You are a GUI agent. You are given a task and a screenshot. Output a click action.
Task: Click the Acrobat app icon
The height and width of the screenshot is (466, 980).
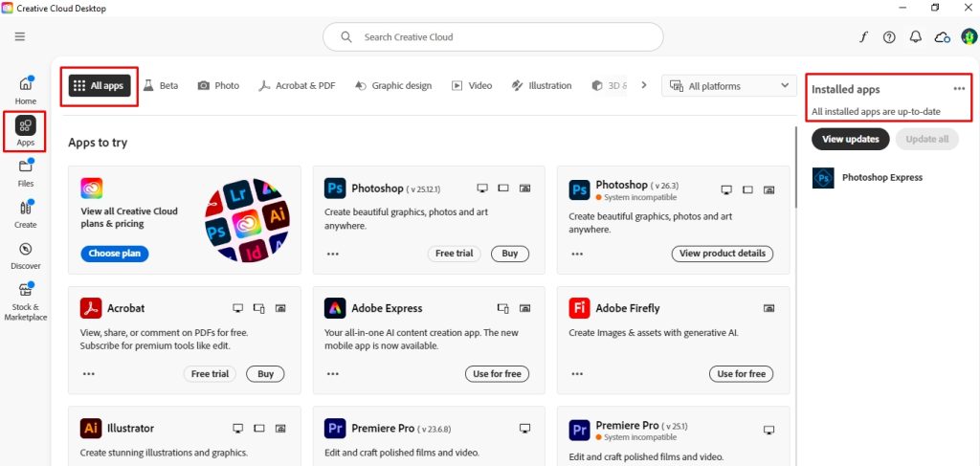(x=91, y=308)
